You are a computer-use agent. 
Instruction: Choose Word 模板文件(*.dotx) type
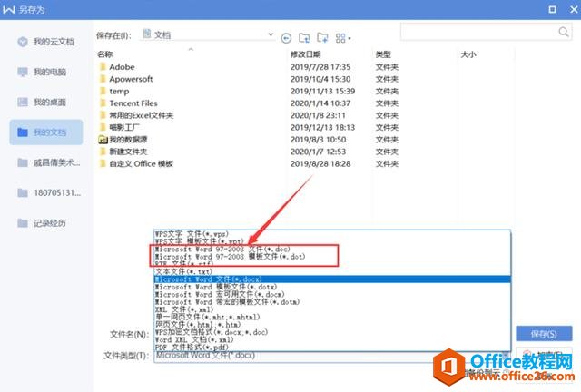coord(332,287)
